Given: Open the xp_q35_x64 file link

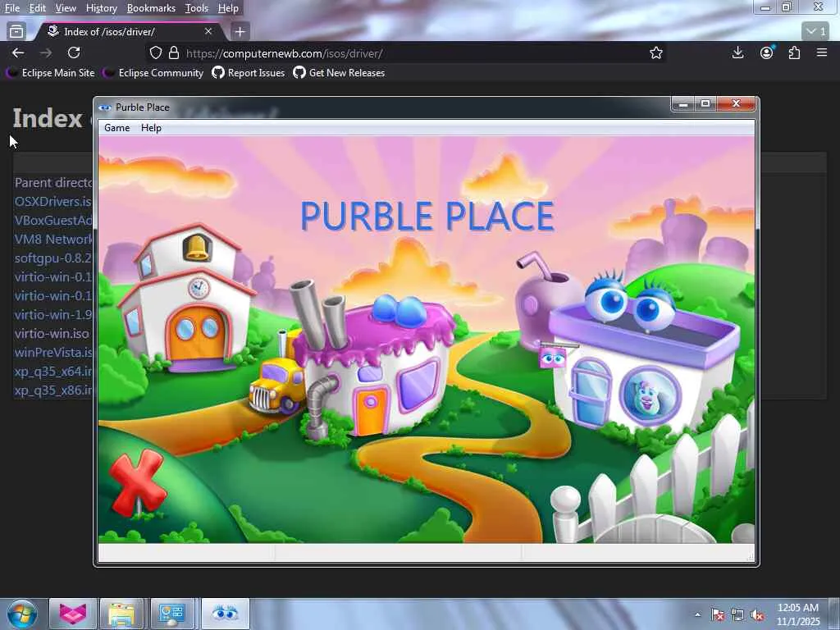Looking at the screenshot, I should pyautogui.click(x=53, y=371).
